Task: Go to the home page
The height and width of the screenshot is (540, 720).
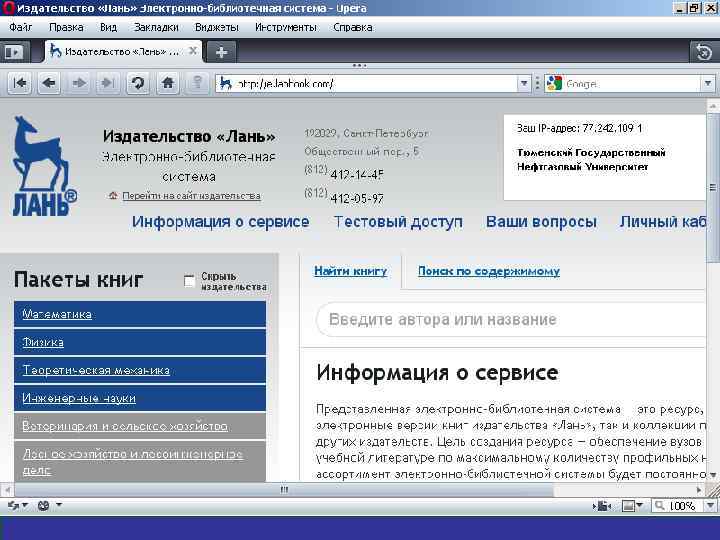Action: click(x=168, y=83)
